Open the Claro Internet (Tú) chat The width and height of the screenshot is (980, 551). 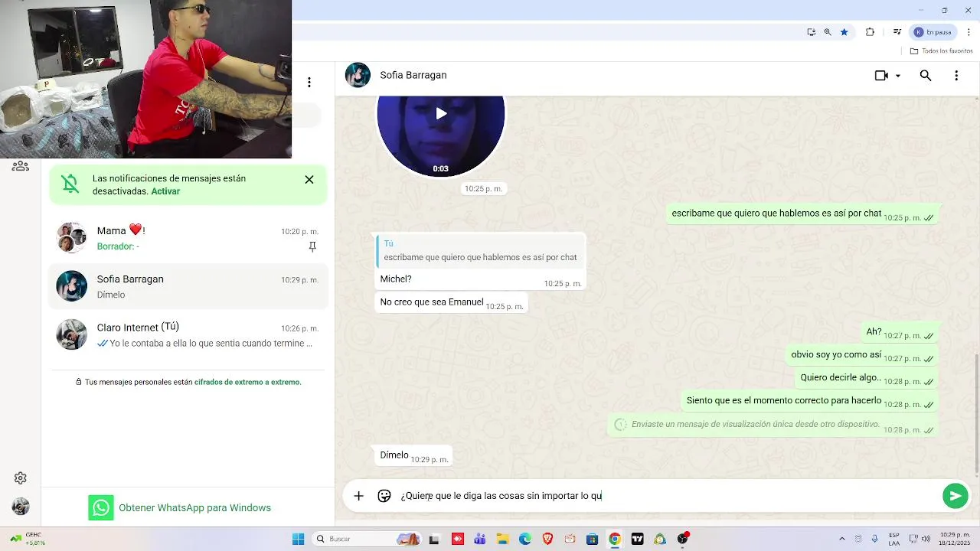tap(188, 334)
